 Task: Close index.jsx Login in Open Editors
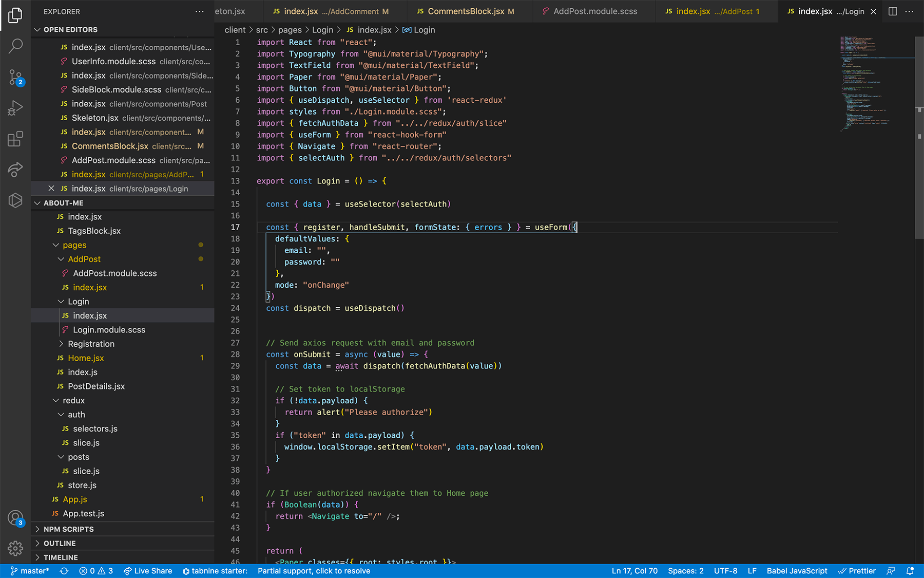tap(51, 189)
